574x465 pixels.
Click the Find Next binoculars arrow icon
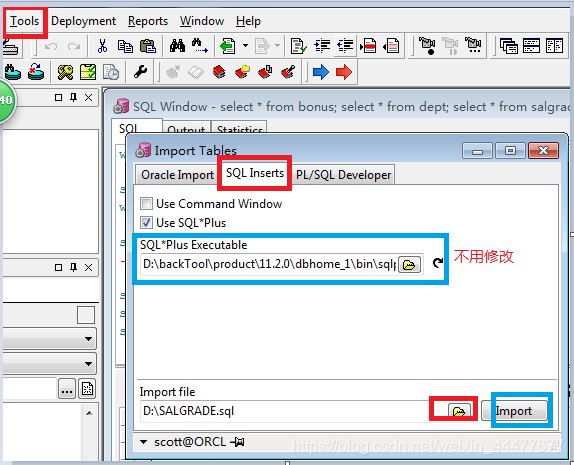click(x=200, y=46)
